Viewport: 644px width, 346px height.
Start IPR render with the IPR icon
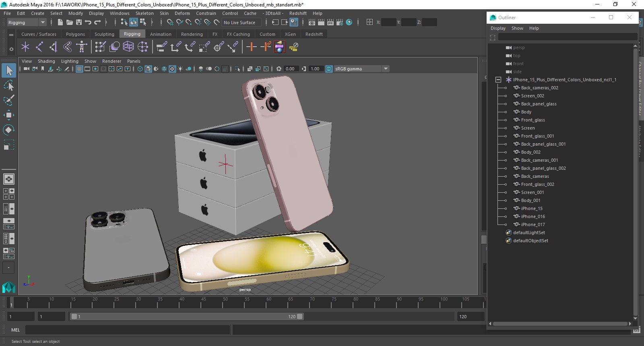point(330,23)
